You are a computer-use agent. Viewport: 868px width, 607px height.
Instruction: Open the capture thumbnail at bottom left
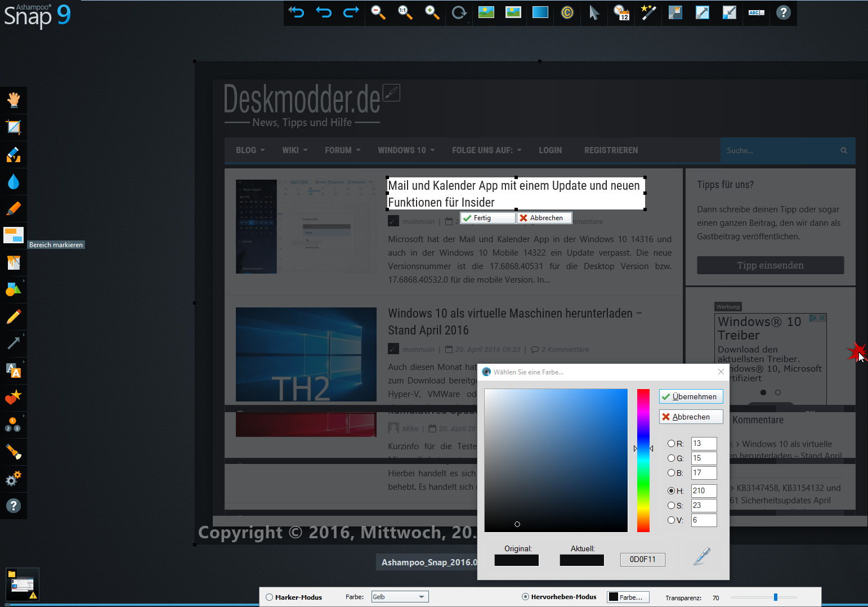coord(23,584)
